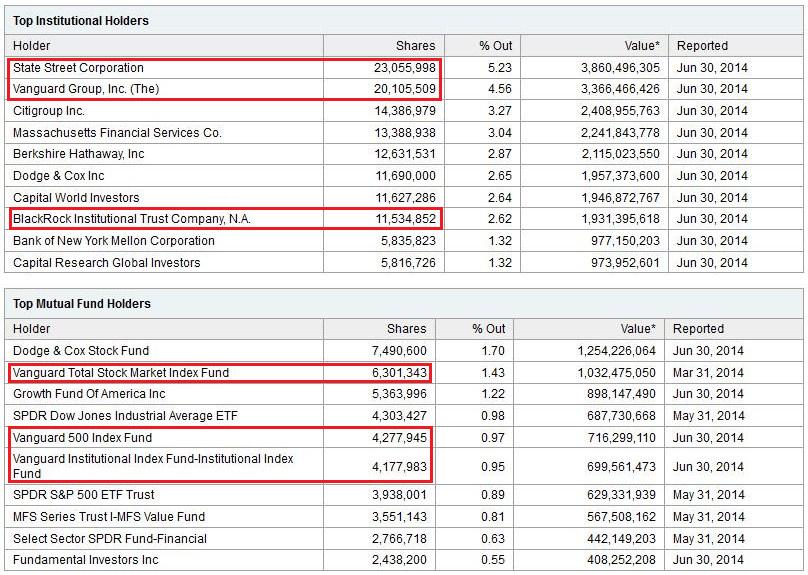Click the State Street Corporation holder name
Screen dimensions: 808x575
(78, 67)
